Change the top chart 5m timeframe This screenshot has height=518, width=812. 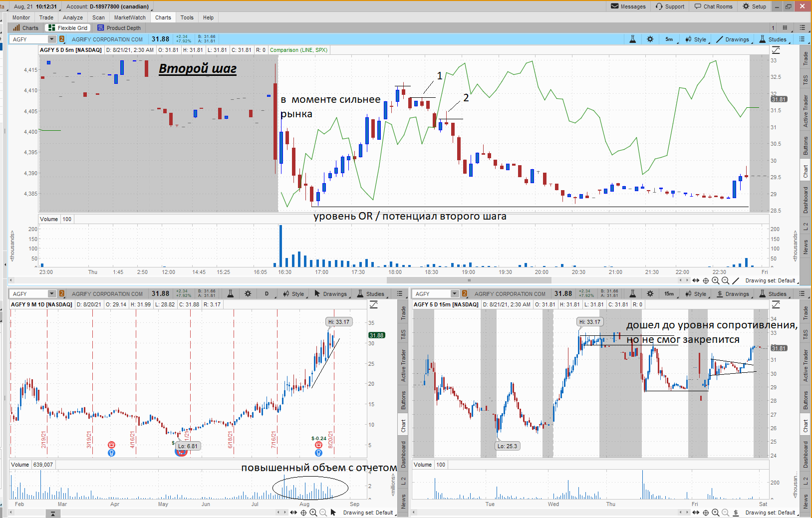click(x=669, y=39)
